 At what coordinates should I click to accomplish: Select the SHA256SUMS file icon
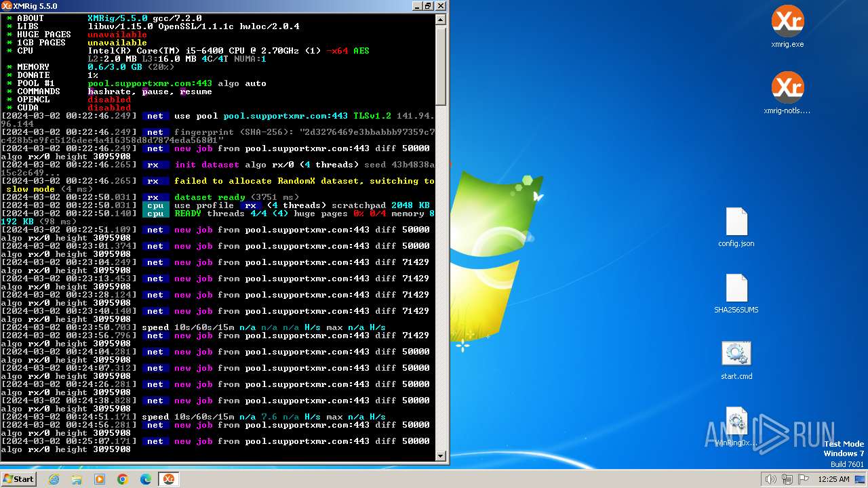click(736, 294)
